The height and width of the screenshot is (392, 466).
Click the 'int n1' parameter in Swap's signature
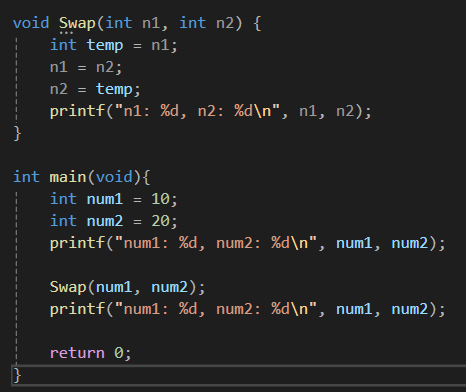tap(133, 23)
